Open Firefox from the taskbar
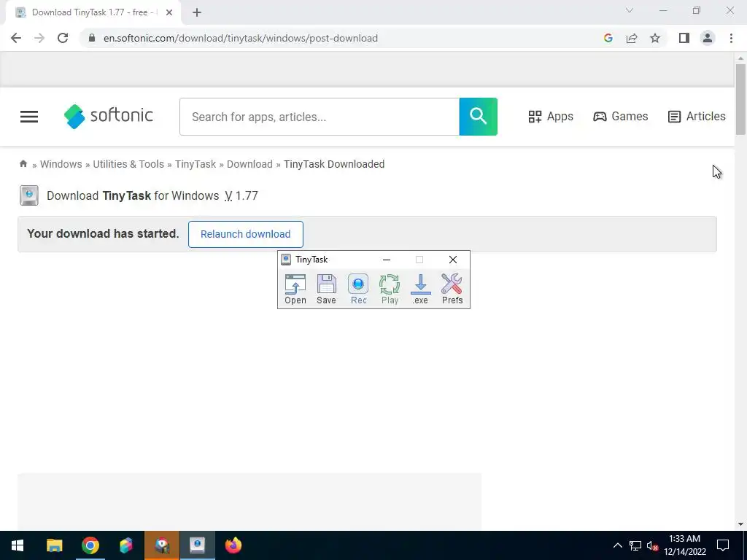The width and height of the screenshot is (747, 560). click(x=233, y=545)
